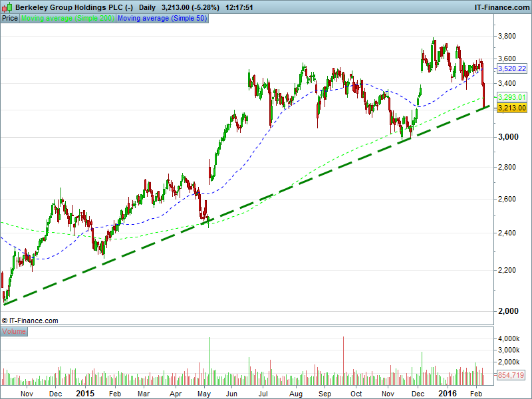The height and width of the screenshot is (399, 532).
Task: Click the candlestick icon beside Berkeley Group title
Action: coord(7,7)
